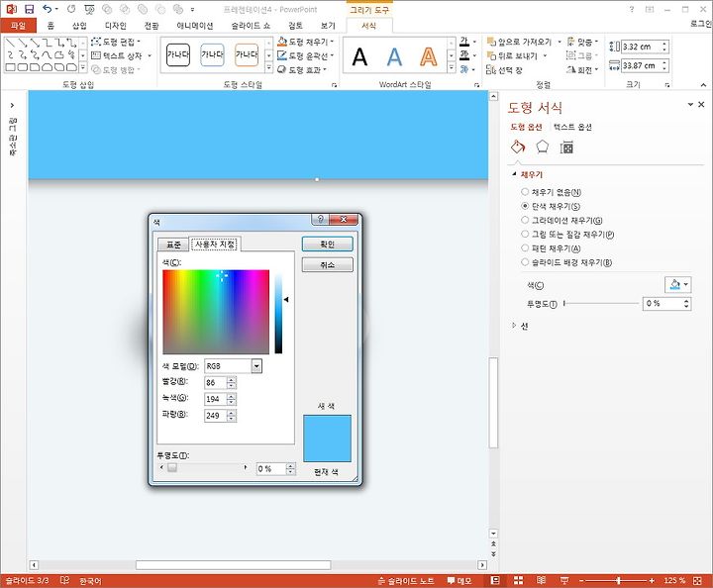
Task: Select the blue WordArt A style
Action: (x=394, y=56)
